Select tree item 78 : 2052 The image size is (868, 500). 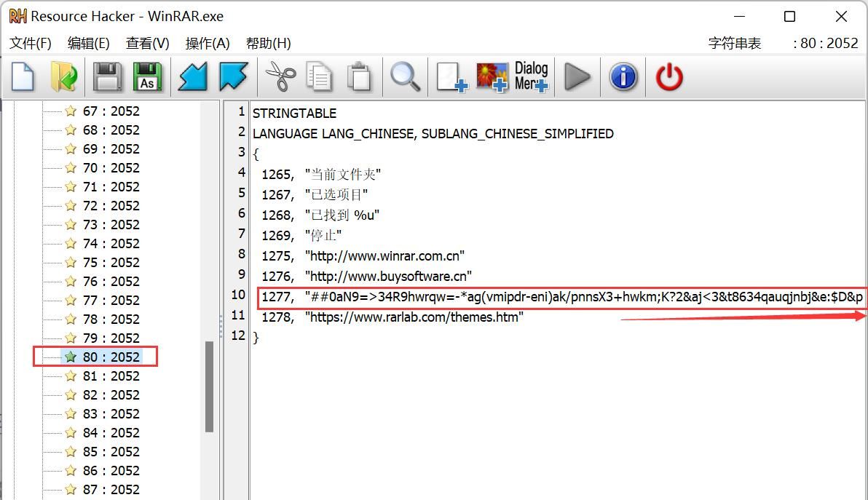pos(111,319)
